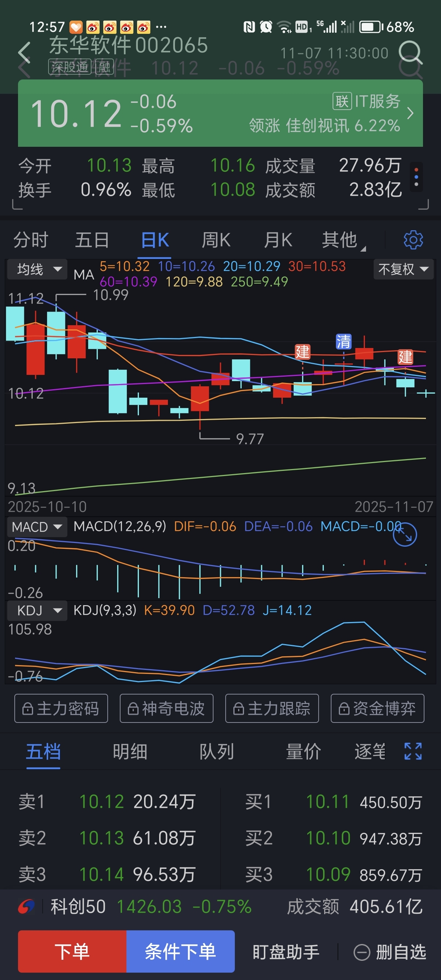Screen dimensions: 441x980
Task: Open the 队列 queue tab
Action: pyautogui.click(x=217, y=752)
